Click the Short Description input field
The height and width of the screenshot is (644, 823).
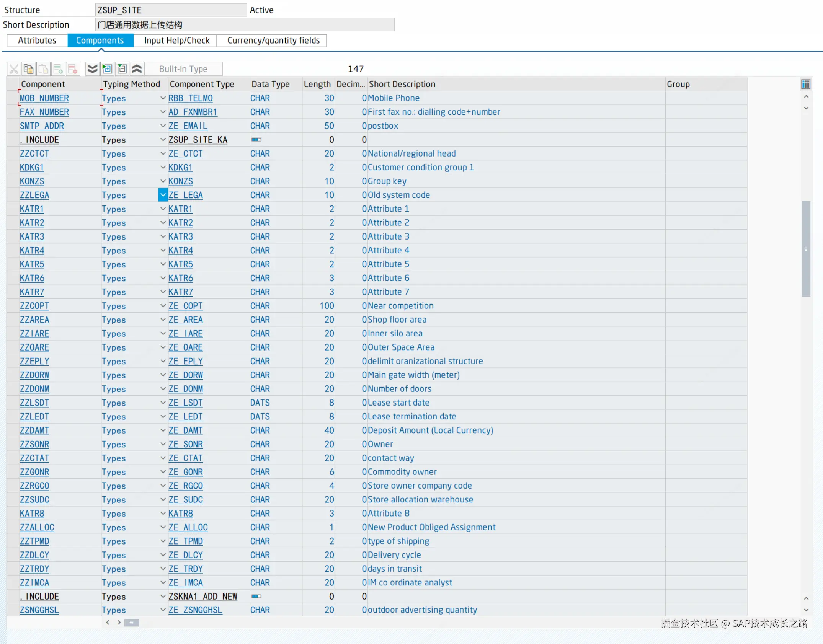point(244,25)
